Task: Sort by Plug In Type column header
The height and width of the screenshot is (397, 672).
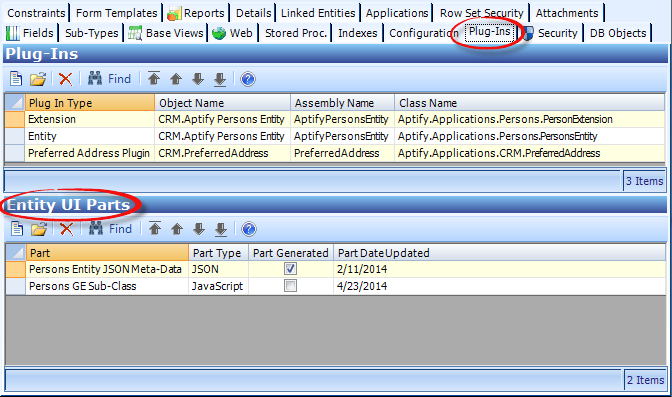Action: coord(90,103)
